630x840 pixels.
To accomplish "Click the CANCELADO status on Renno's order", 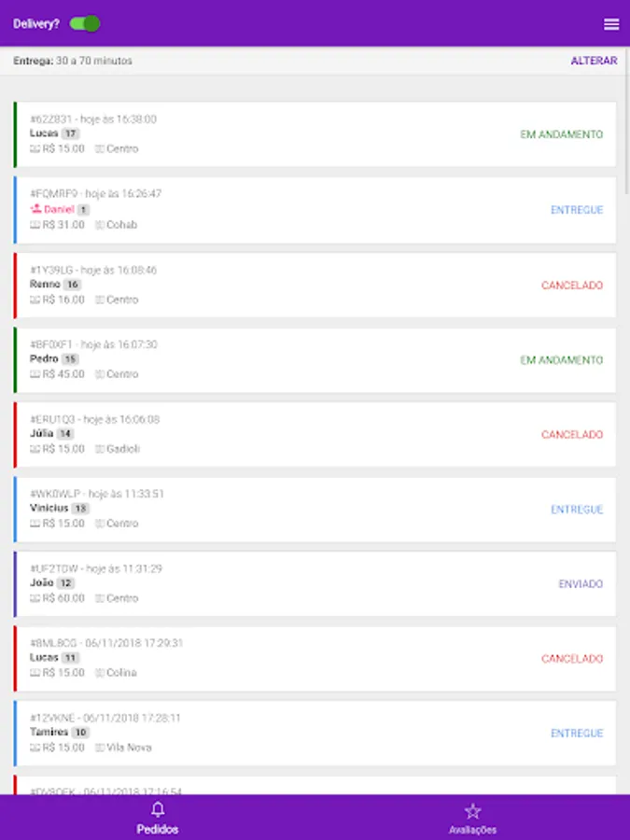I will [571, 285].
